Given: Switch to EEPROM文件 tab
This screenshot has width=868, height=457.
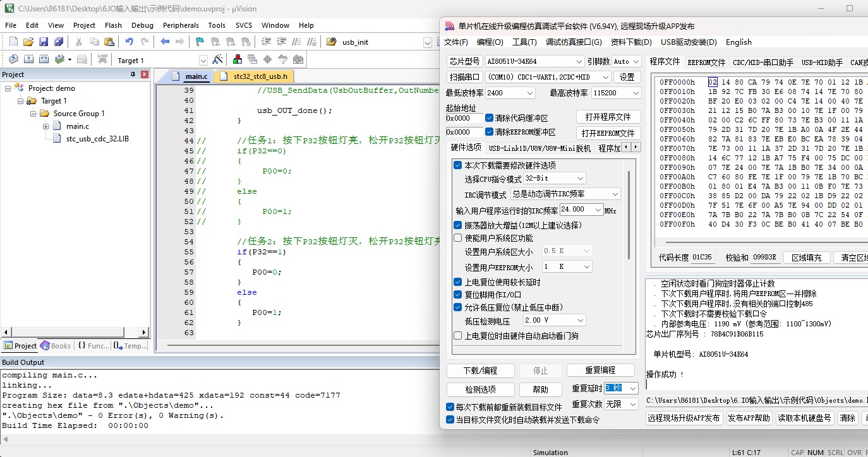Looking at the screenshot, I should point(706,62).
